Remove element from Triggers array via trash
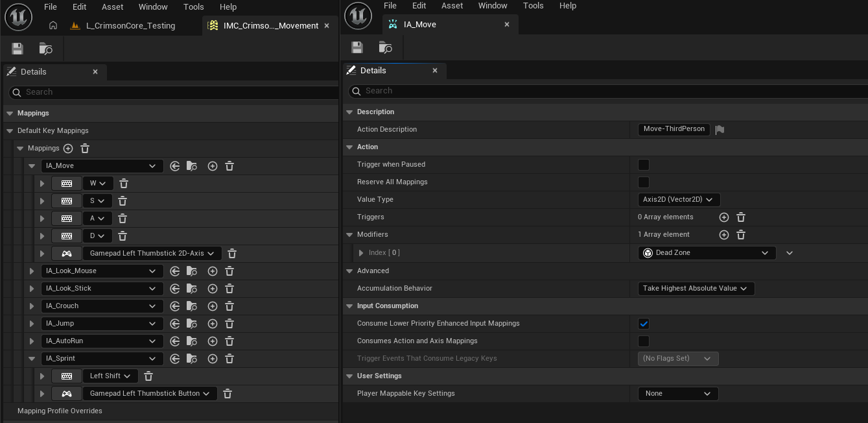 tap(741, 217)
